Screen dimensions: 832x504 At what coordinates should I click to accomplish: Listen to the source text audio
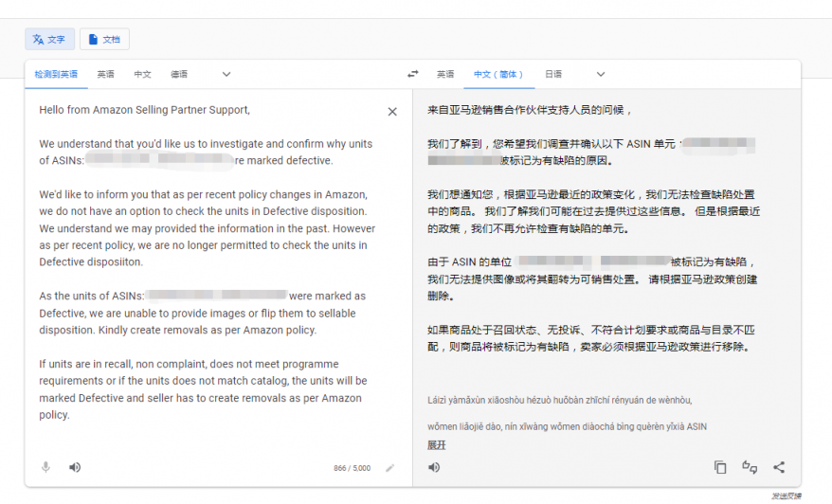[75, 467]
